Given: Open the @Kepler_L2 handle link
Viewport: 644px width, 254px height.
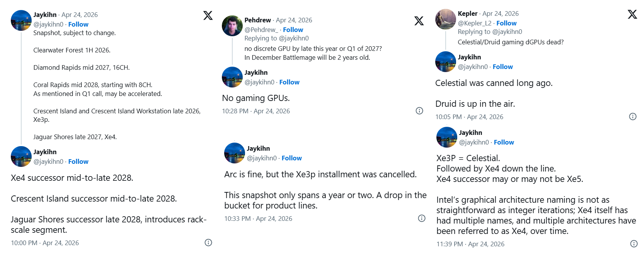Looking at the screenshot, I should [x=475, y=23].
